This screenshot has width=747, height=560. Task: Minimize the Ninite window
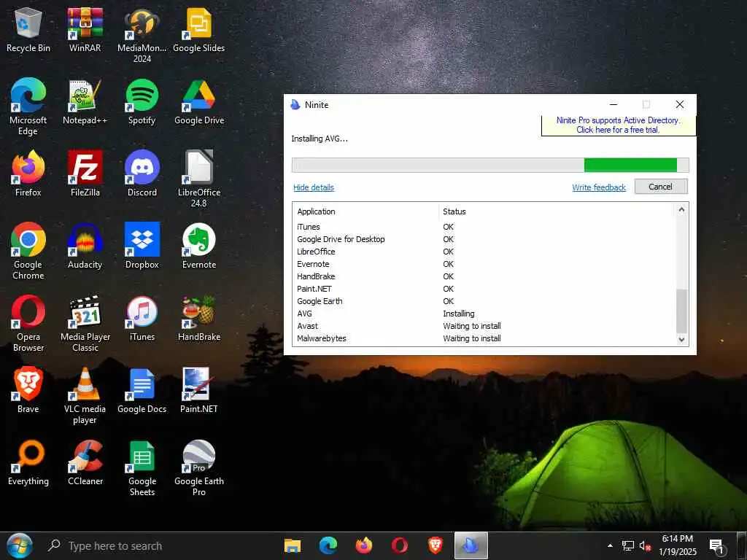pyautogui.click(x=614, y=104)
